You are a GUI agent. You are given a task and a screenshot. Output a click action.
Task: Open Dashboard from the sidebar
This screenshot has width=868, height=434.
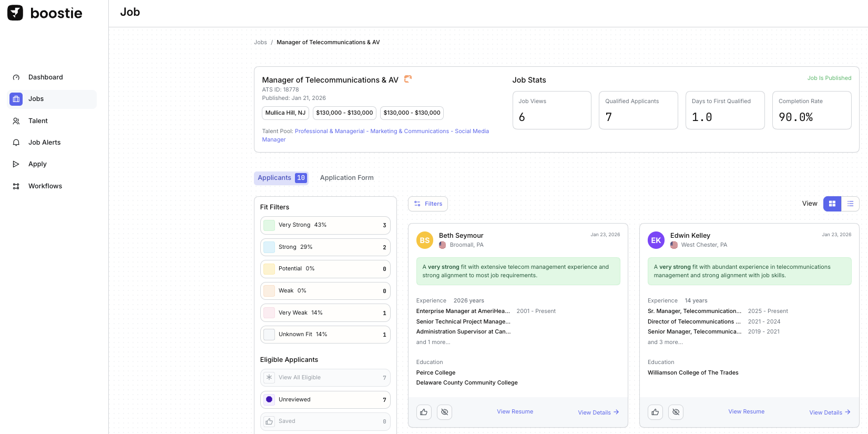click(x=45, y=77)
